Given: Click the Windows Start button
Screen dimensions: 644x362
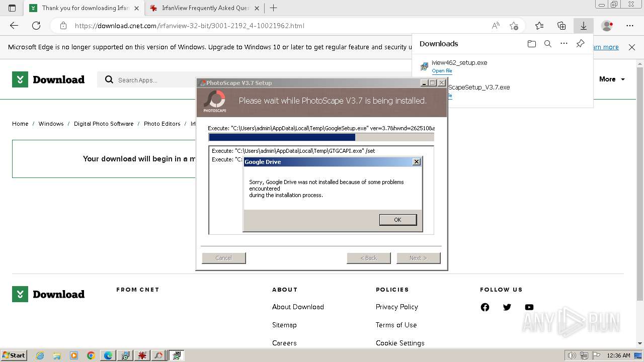Looking at the screenshot, I should pos(14,355).
